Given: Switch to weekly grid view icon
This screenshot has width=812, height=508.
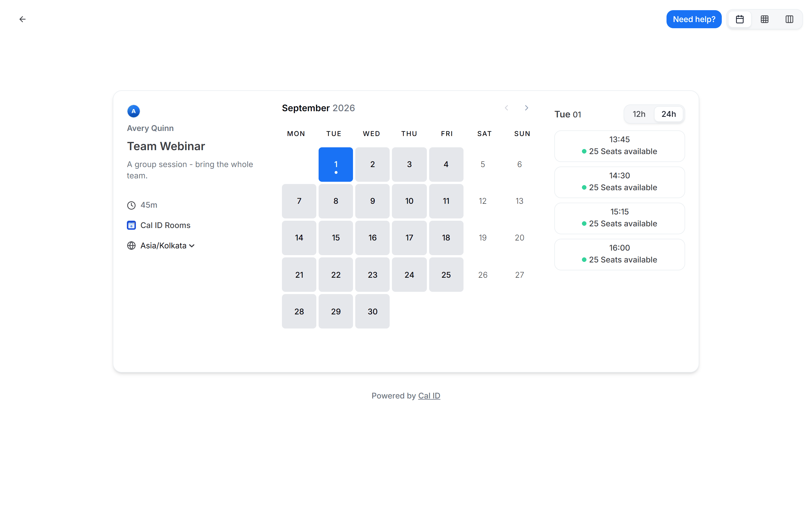Looking at the screenshot, I should pos(764,19).
